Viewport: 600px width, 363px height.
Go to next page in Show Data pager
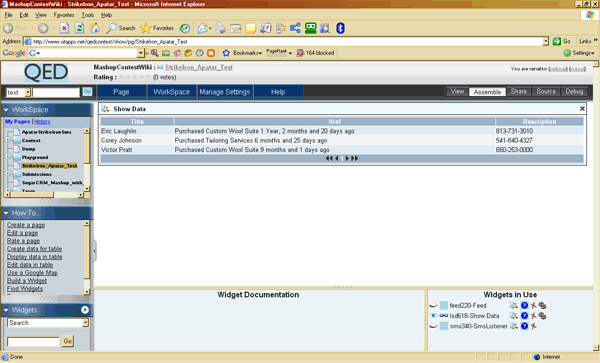pos(347,158)
